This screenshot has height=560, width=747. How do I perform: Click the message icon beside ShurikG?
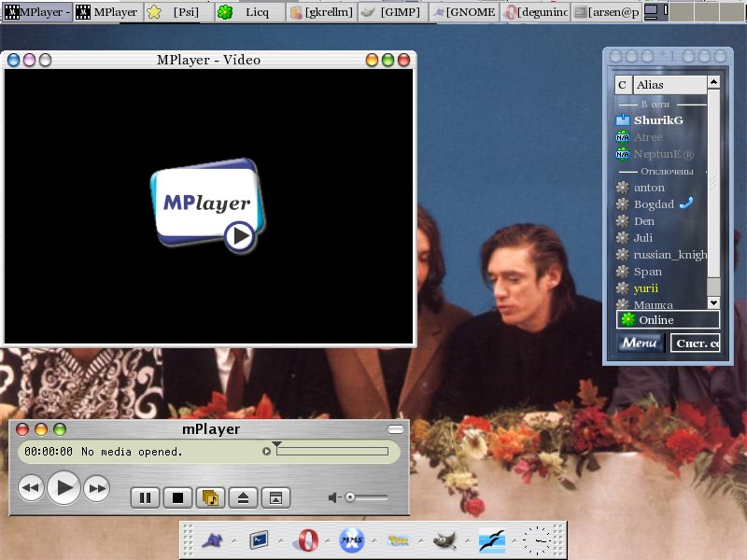point(623,120)
